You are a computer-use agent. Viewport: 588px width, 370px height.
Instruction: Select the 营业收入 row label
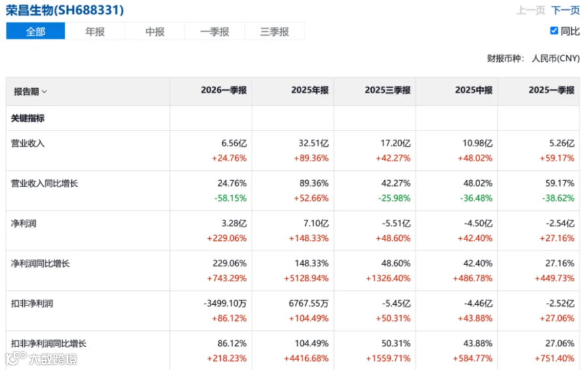click(27, 144)
